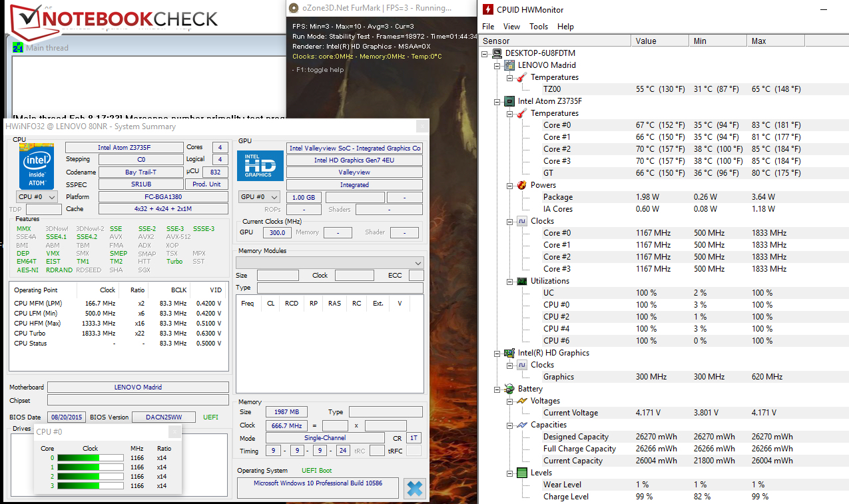Click the Core 0 clock bar in CPU #0 popup
This screenshot has width=849, height=504.
[x=91, y=458]
